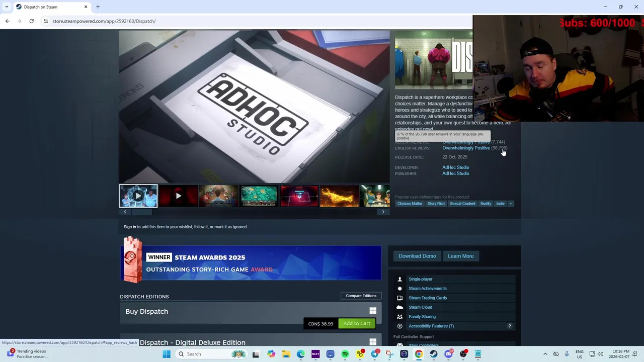Open English reviews Overwhelmingly Positive link
The image size is (644, 362).
[466, 148]
